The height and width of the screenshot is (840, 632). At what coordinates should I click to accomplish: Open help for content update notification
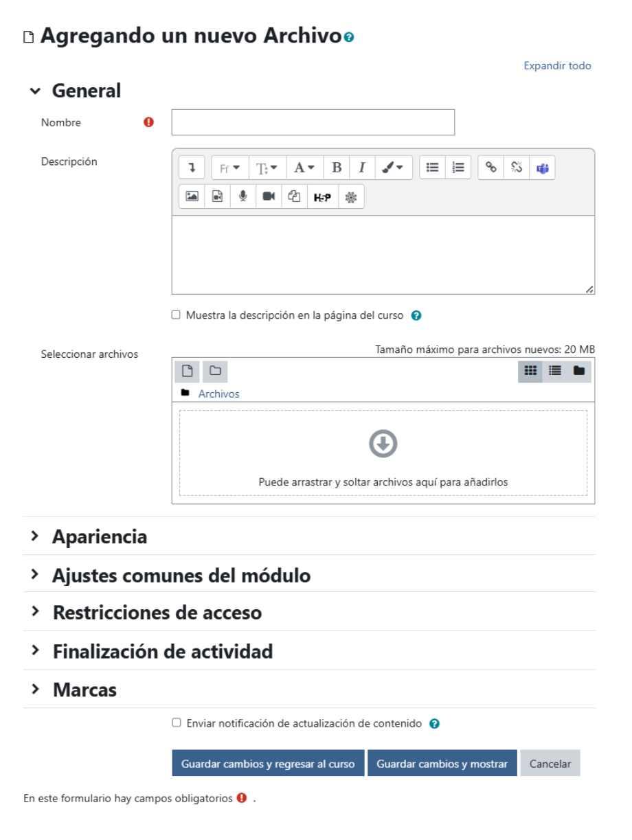pyautogui.click(x=434, y=724)
